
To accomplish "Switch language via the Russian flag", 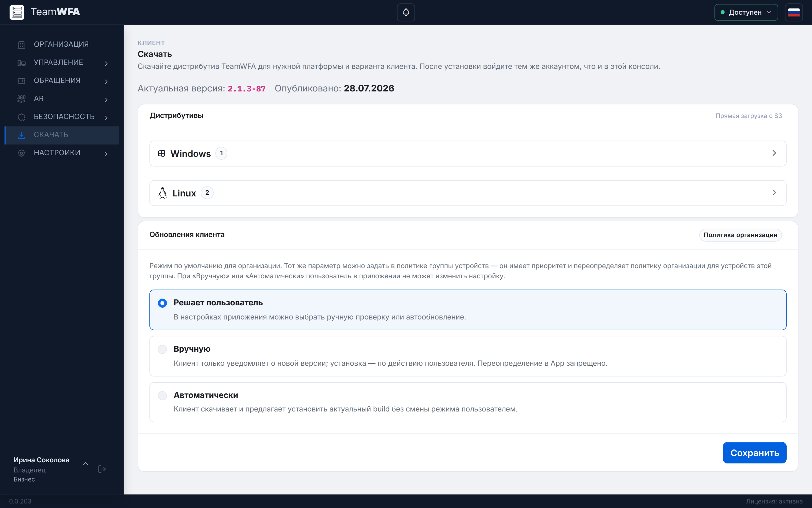I will click(794, 12).
